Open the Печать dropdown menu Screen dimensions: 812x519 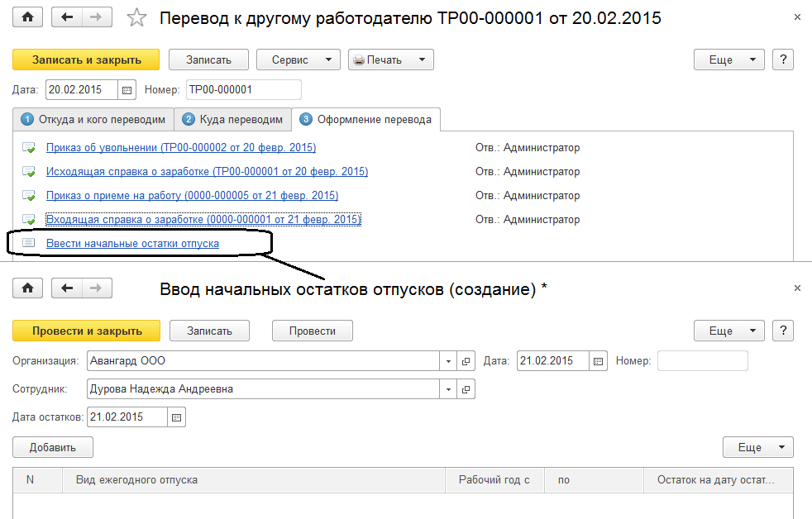(390, 60)
